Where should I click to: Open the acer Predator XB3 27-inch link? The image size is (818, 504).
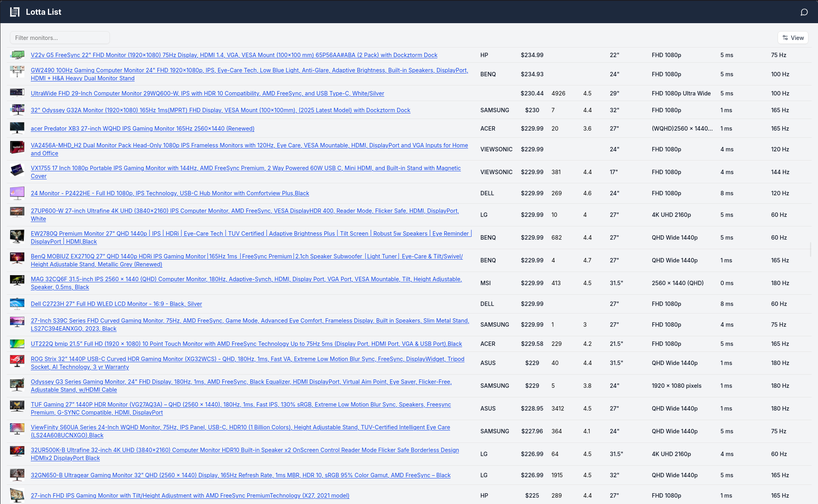pyautogui.click(x=143, y=129)
